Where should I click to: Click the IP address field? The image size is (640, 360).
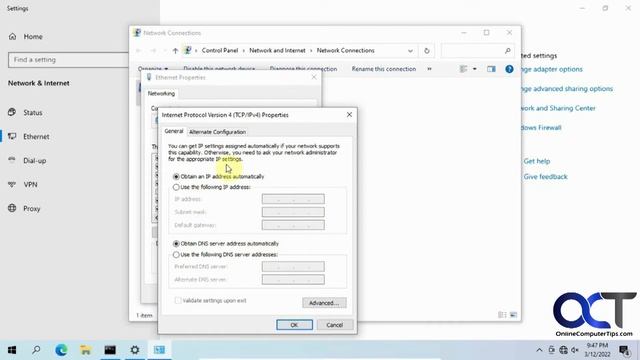293,199
